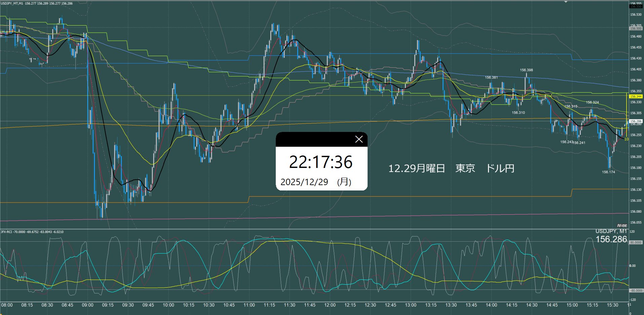
Task: Select the 156.398 swing high price label
Action: click(x=526, y=70)
